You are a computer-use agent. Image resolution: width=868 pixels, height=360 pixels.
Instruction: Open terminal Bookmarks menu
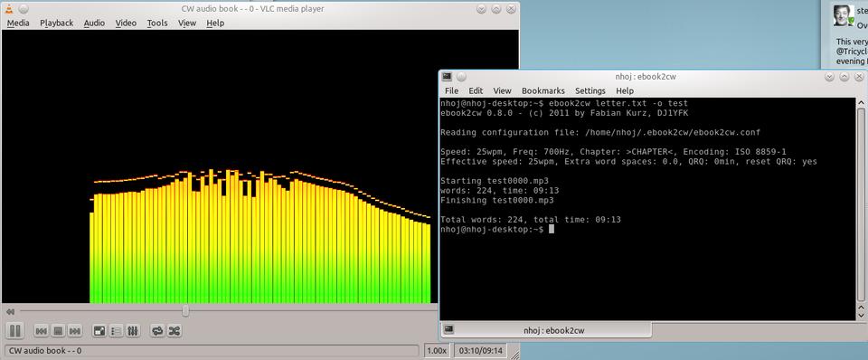tap(543, 90)
